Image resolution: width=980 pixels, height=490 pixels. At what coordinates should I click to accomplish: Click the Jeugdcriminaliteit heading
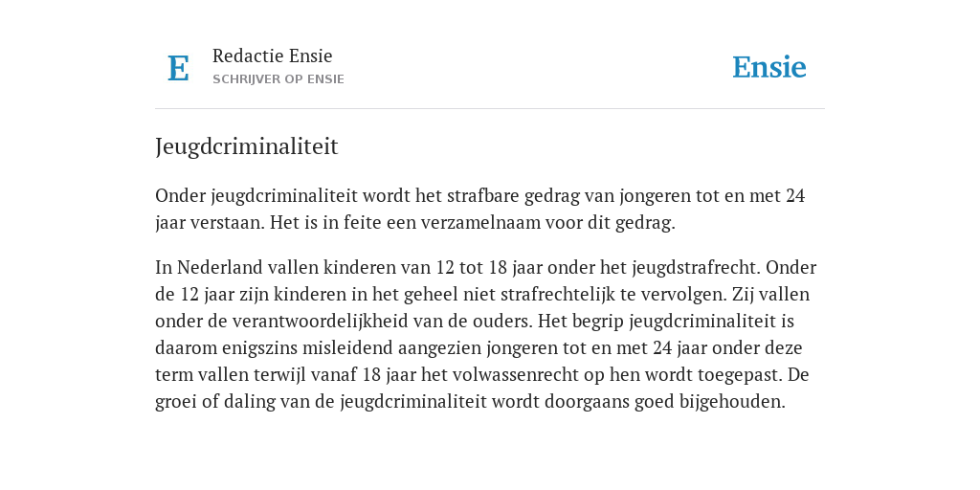[247, 146]
